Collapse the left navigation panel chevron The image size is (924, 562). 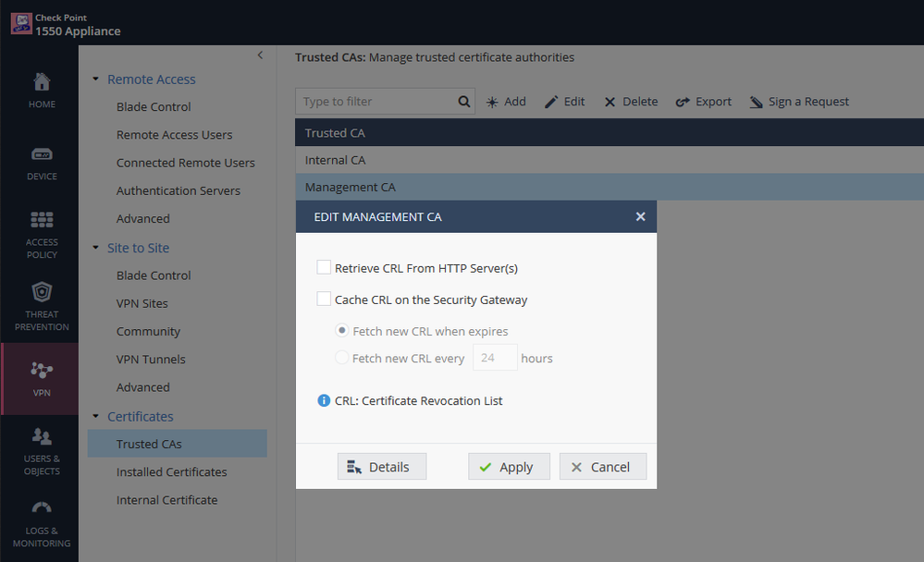click(260, 55)
